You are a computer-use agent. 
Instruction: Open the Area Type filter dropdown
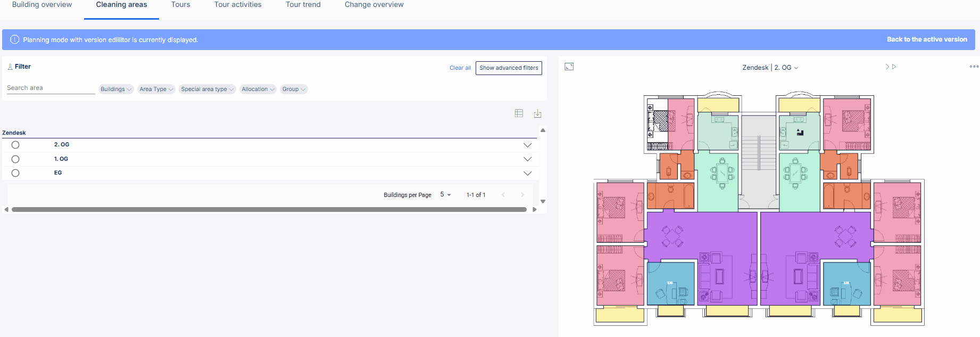(x=156, y=89)
